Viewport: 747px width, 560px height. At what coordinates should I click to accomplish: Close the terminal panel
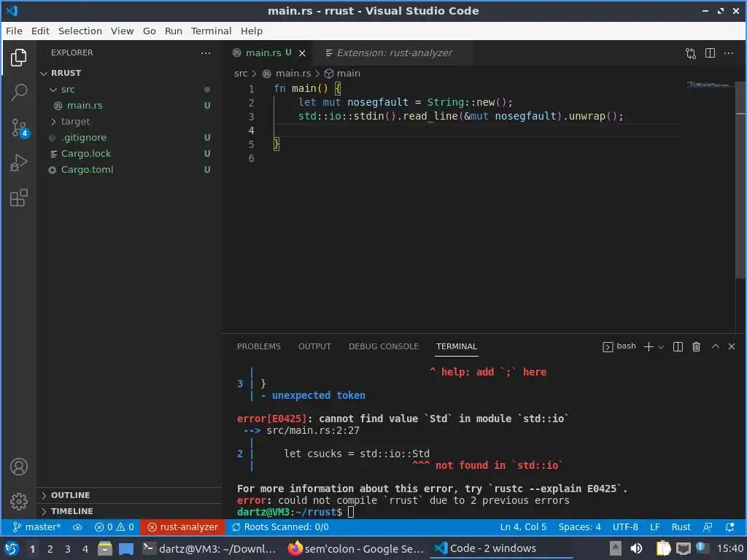(x=732, y=346)
